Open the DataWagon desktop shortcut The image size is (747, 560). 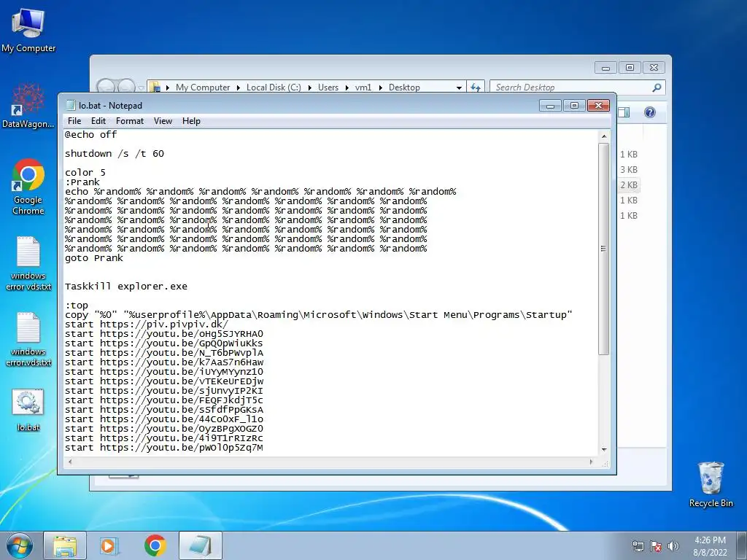tap(28, 106)
